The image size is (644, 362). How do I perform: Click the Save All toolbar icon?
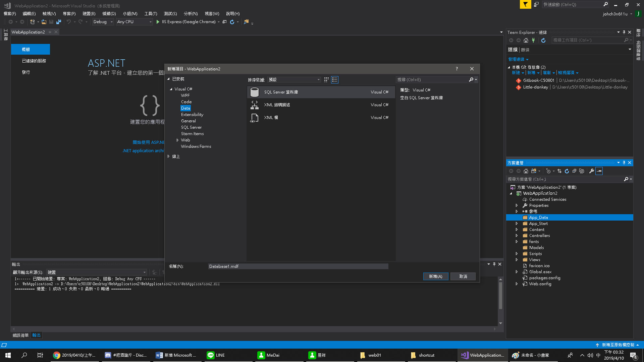(58, 22)
